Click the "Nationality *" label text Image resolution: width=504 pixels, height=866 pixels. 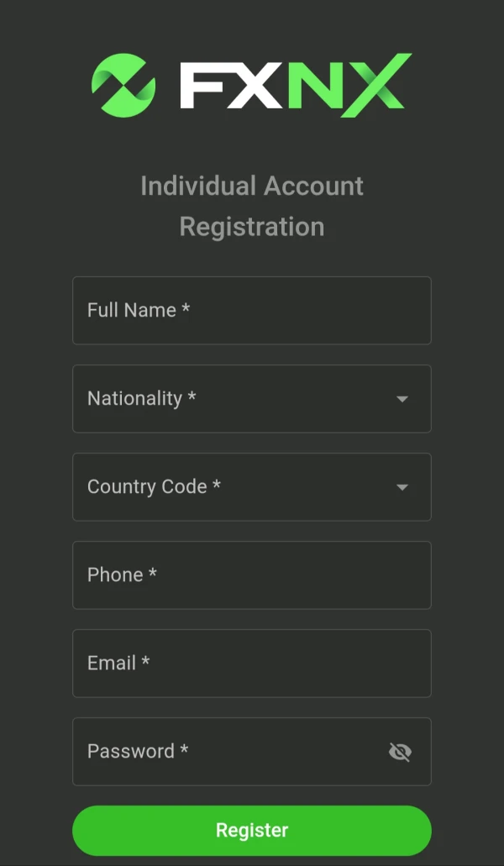pyautogui.click(x=141, y=398)
